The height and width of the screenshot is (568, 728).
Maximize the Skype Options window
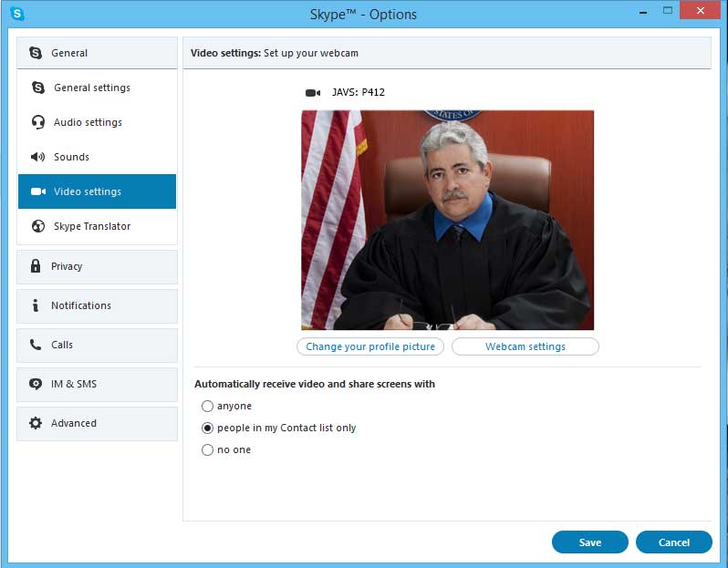tap(668, 10)
